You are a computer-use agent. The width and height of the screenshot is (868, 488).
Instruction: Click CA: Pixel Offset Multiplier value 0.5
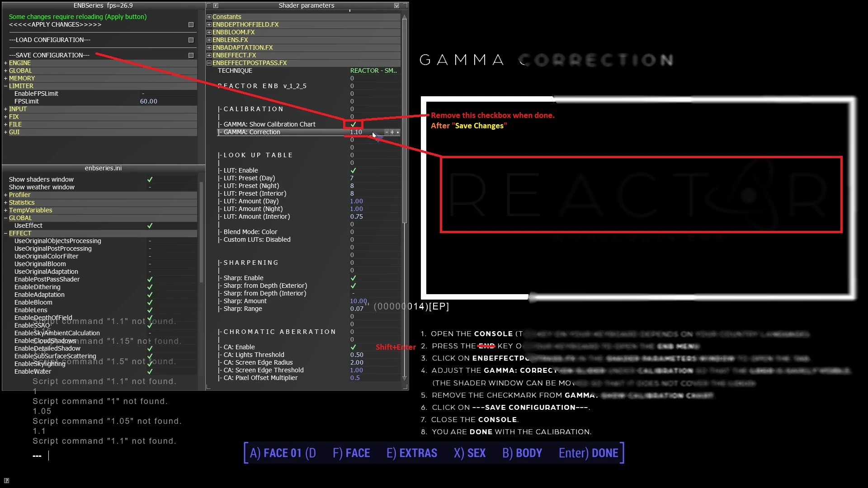pyautogui.click(x=355, y=378)
